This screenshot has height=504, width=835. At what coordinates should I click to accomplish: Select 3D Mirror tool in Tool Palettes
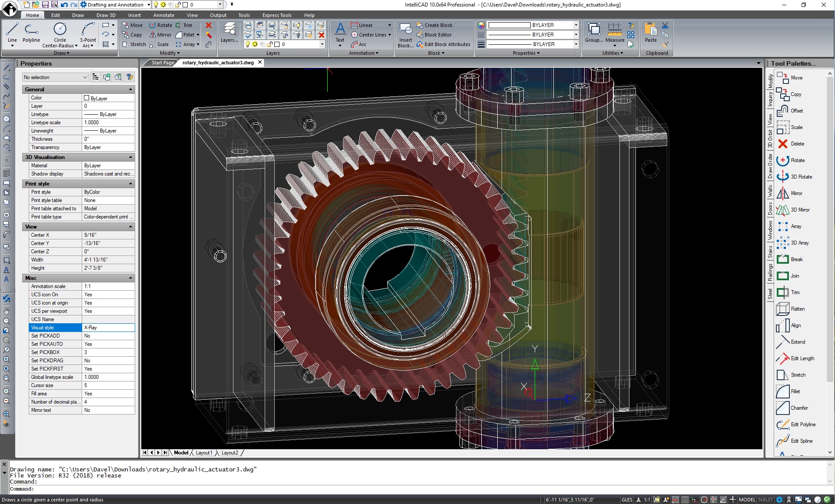[793, 210]
